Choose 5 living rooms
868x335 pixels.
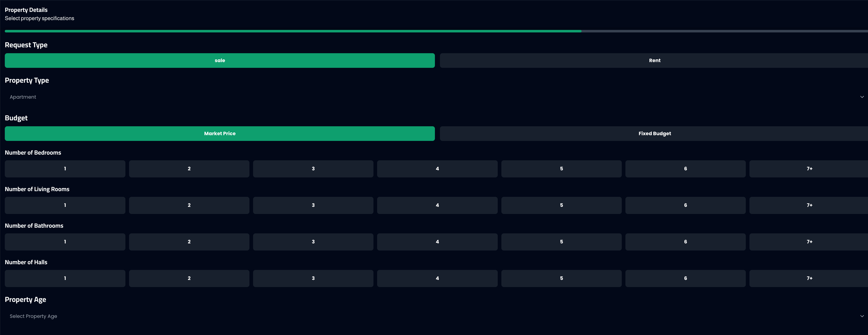coord(561,205)
